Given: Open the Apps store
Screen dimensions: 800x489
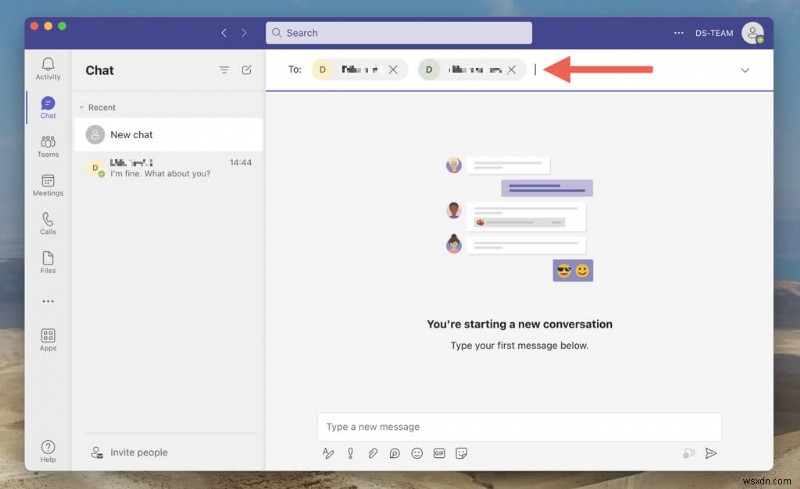Looking at the screenshot, I should pos(48,340).
